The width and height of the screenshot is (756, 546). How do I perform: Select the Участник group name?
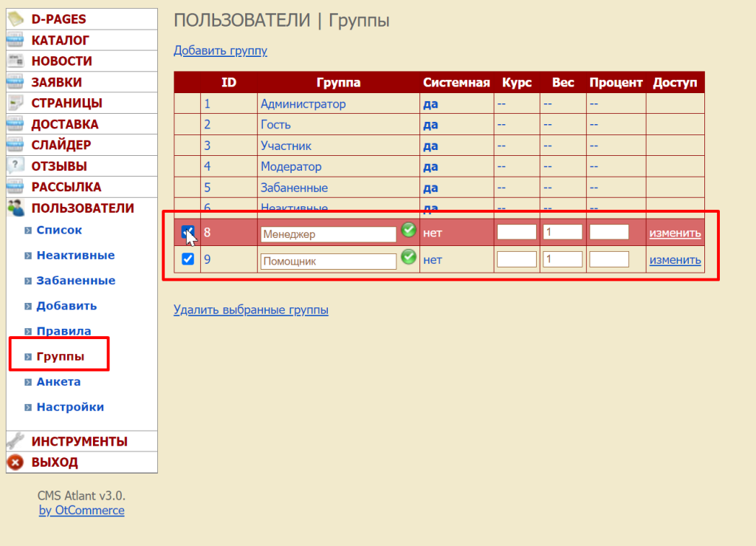coord(286,146)
